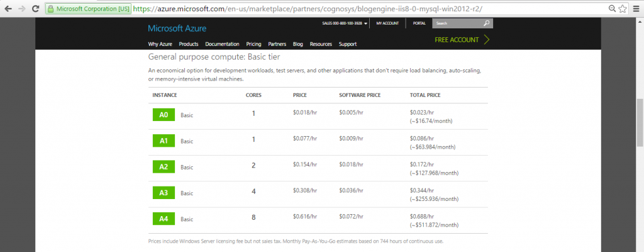Click the Free Account button

point(462,40)
